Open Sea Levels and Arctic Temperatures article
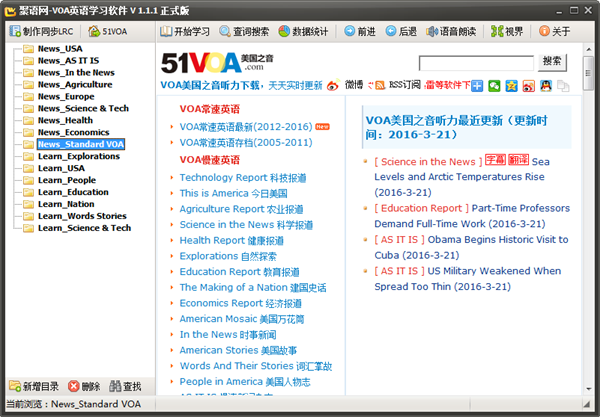Image resolution: width=600 pixels, height=417 pixels. pyautogui.click(x=459, y=176)
